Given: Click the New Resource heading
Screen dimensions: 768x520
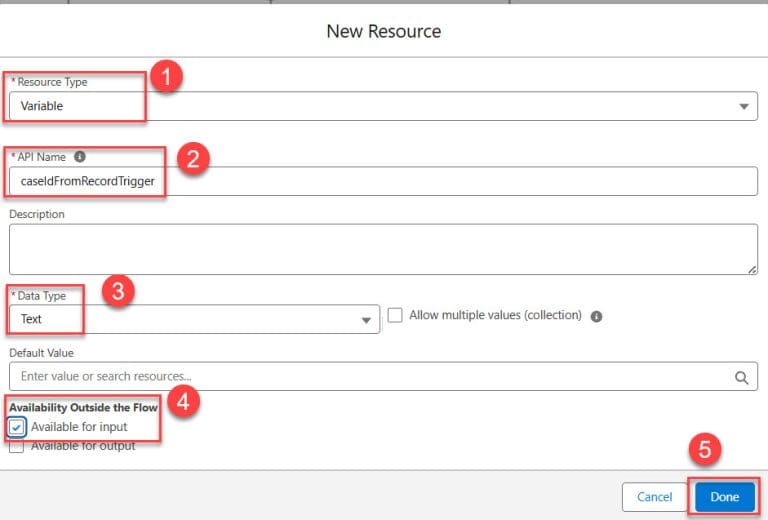Looking at the screenshot, I should [384, 31].
